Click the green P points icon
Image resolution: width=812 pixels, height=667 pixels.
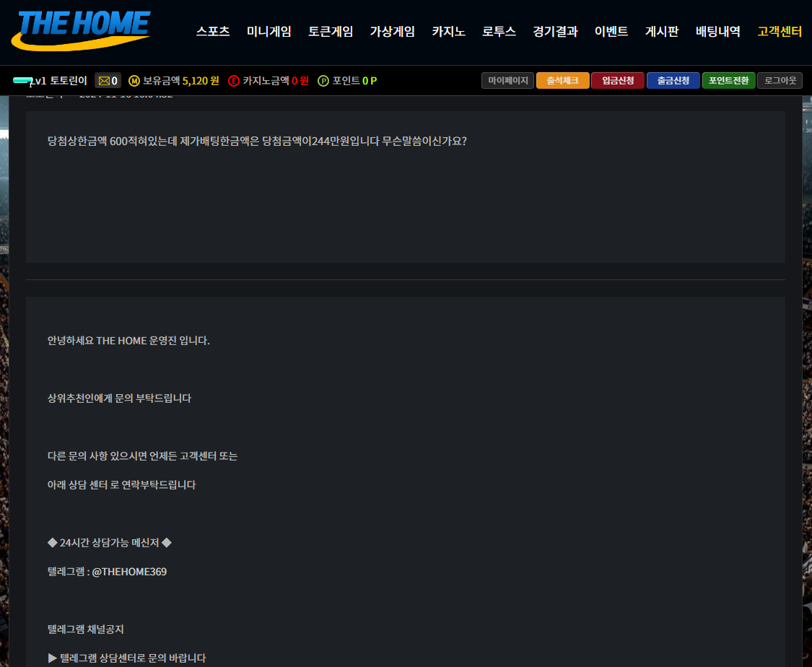(323, 81)
